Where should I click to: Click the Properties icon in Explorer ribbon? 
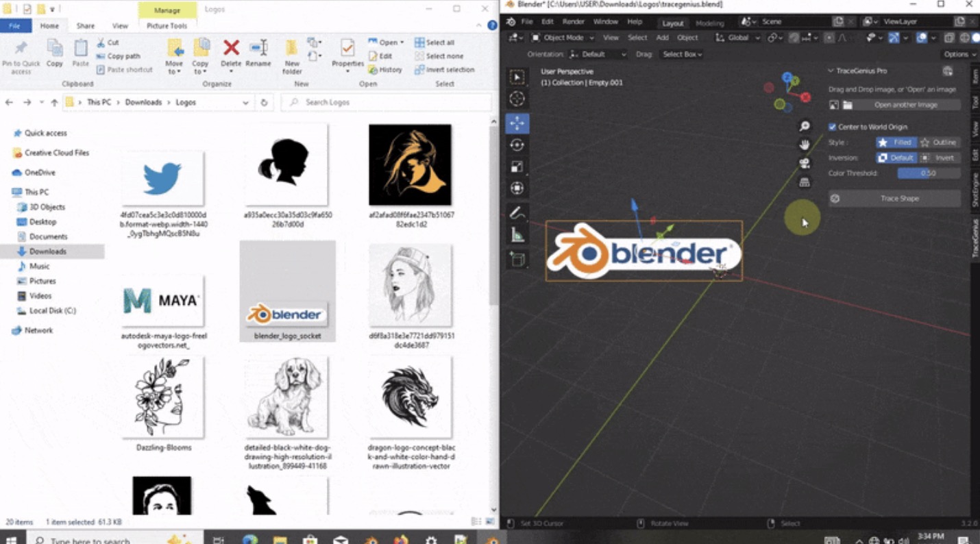click(347, 48)
